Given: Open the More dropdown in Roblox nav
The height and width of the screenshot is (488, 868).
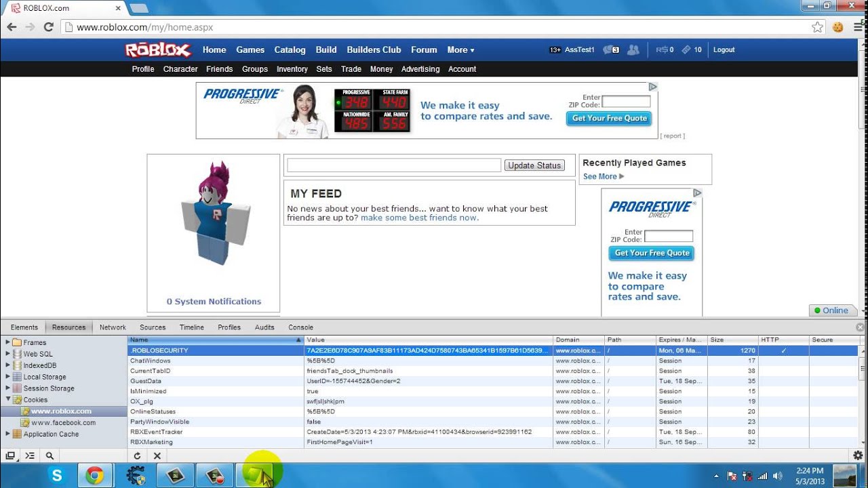Looking at the screenshot, I should tap(460, 49).
